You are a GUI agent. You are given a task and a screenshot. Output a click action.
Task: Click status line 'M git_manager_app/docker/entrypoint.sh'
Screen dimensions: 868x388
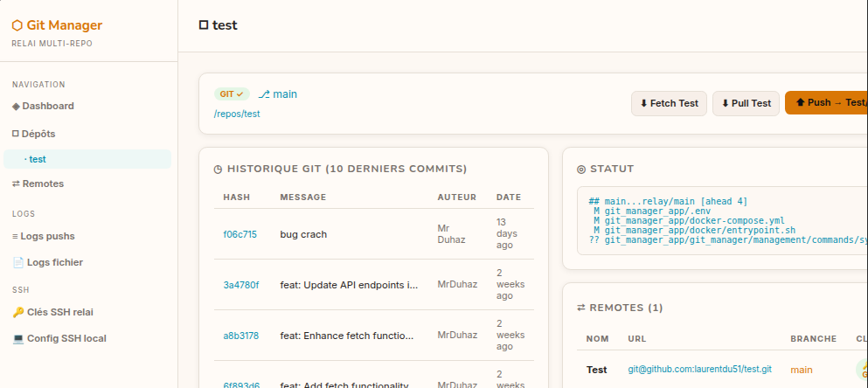tap(694, 230)
